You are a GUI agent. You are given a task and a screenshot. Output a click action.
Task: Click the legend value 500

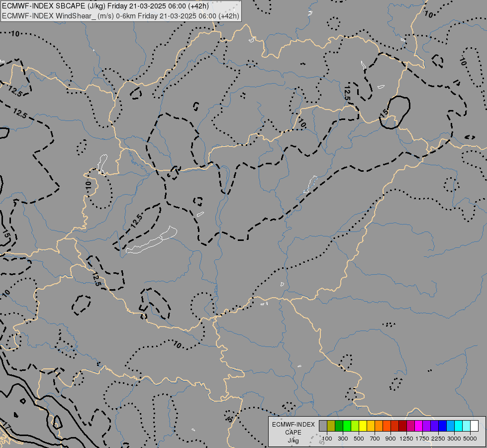[x=359, y=439]
